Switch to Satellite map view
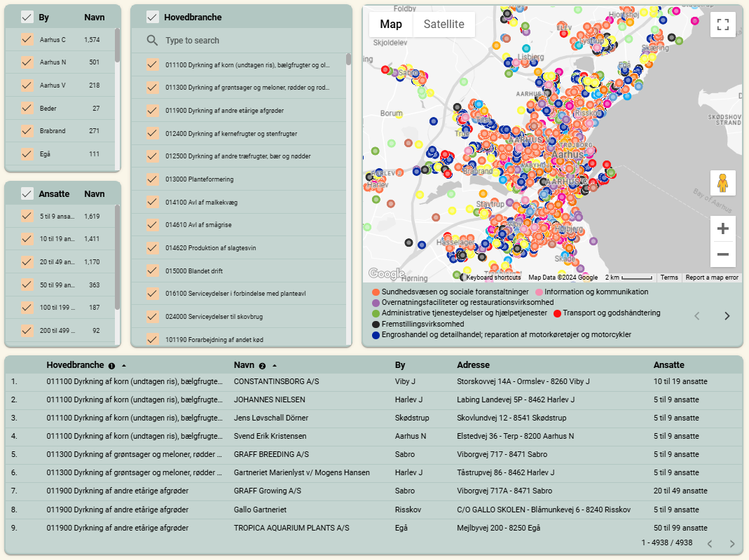The image size is (749, 560). [444, 25]
